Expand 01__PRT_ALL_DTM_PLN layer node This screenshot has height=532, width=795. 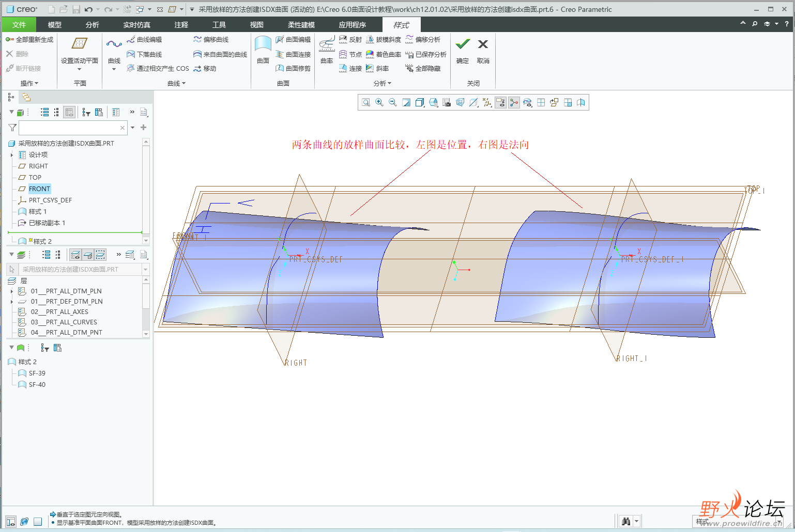coord(12,291)
